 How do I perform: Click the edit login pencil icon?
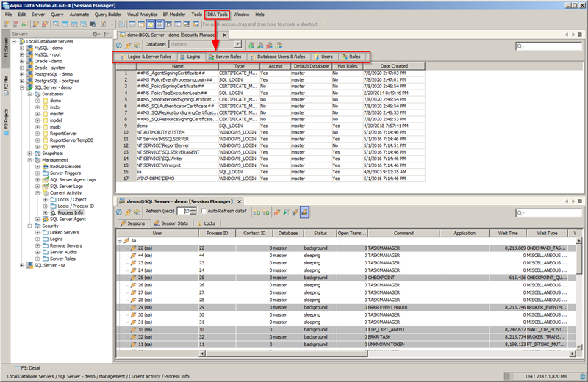point(260,46)
